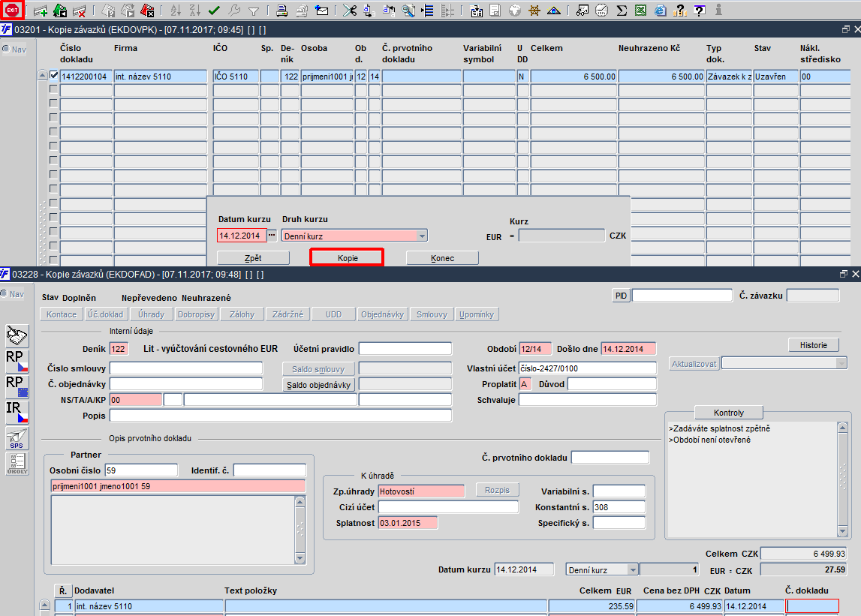Select the Nav radio in EKDOVPK window
Screen dimensions: 861x616
coord(6,49)
